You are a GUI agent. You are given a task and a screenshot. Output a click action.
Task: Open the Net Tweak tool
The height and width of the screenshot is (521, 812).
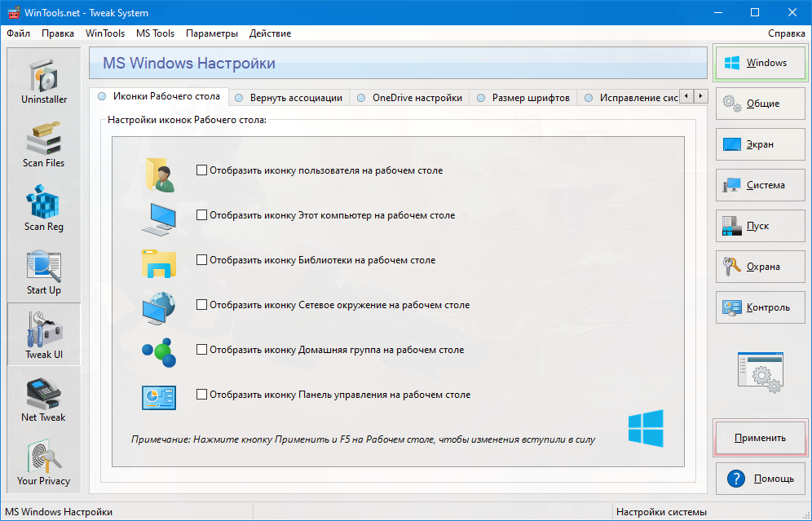coord(44,399)
